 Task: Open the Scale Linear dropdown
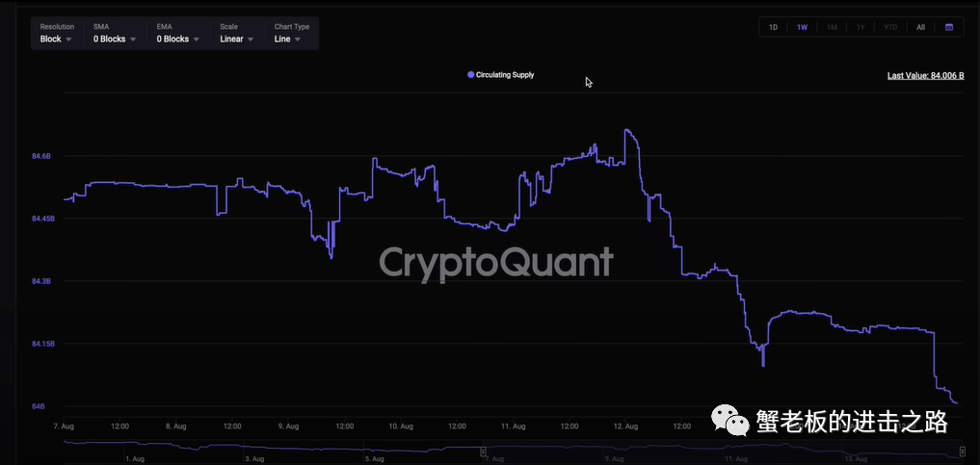pyautogui.click(x=236, y=39)
